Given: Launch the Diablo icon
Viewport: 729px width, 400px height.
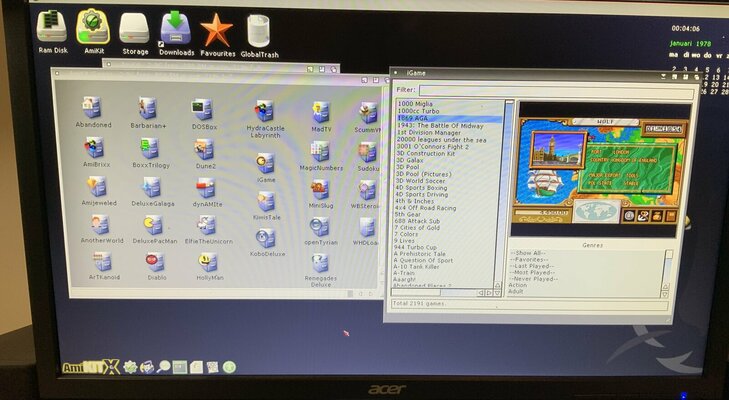Looking at the screenshot, I should [155, 262].
